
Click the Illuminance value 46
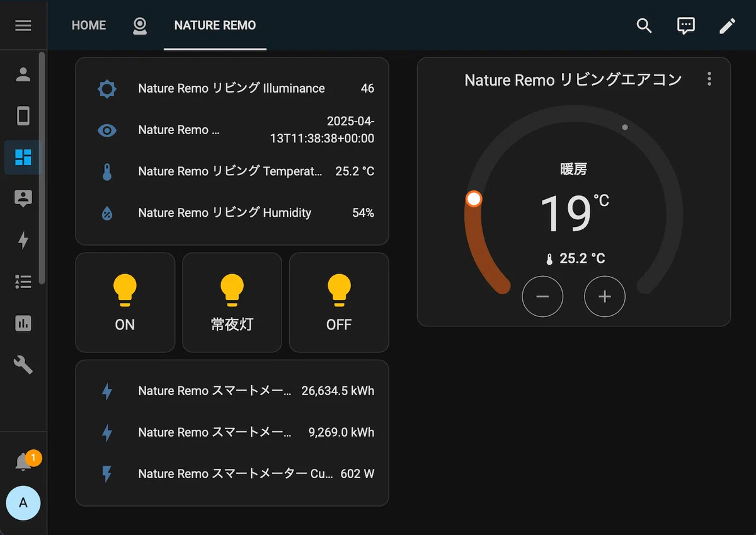click(x=367, y=88)
